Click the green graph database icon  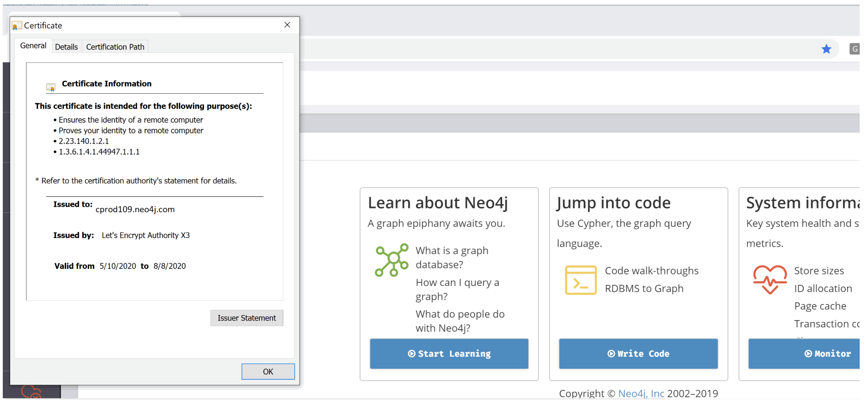(391, 260)
